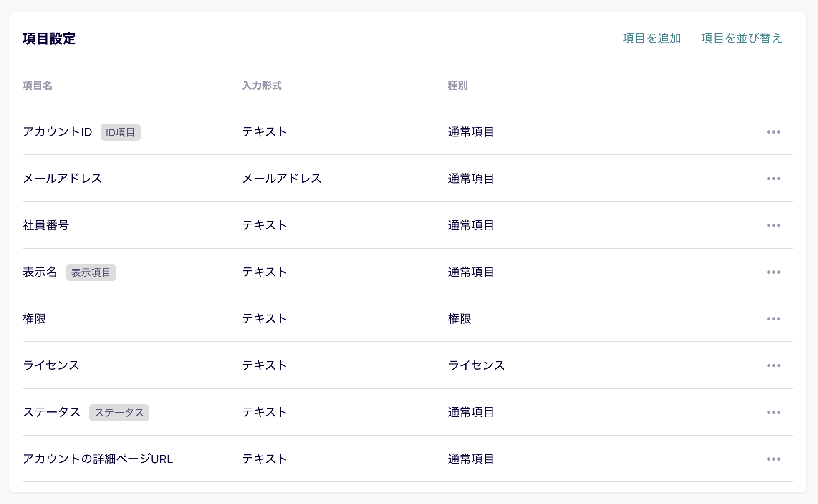818x504 pixels.
Task: Click the アカウントの詳細ページURL item name
Action: click(98, 459)
